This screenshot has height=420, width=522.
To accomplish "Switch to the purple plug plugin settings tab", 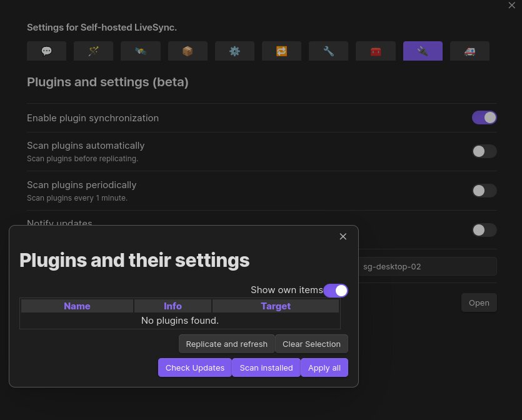I will 423,51.
